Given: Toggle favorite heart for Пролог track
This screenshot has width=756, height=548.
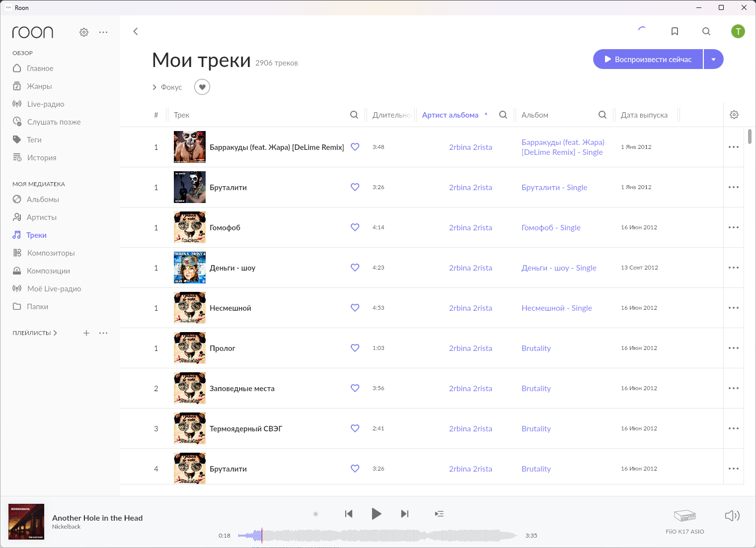Looking at the screenshot, I should (x=355, y=348).
